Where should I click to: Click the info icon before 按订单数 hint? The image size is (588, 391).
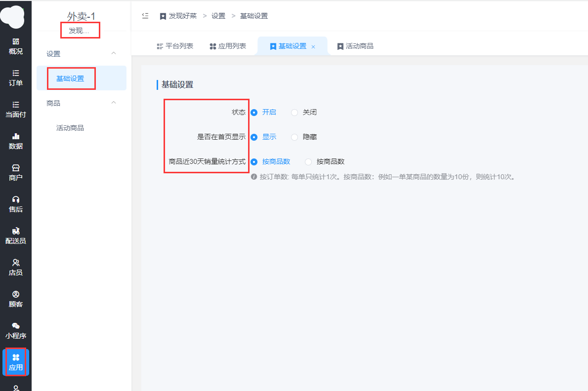pos(254,177)
